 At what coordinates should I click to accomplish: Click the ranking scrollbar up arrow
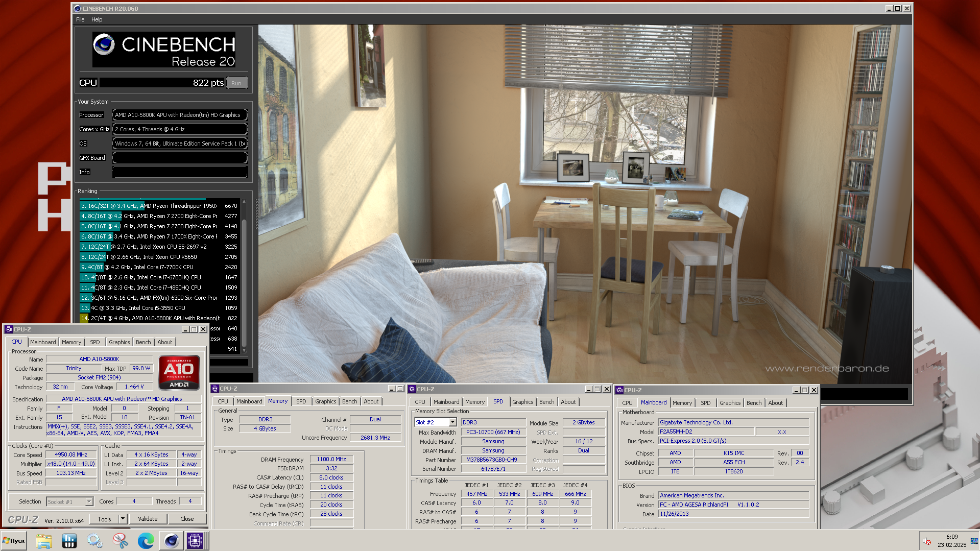pos(244,202)
